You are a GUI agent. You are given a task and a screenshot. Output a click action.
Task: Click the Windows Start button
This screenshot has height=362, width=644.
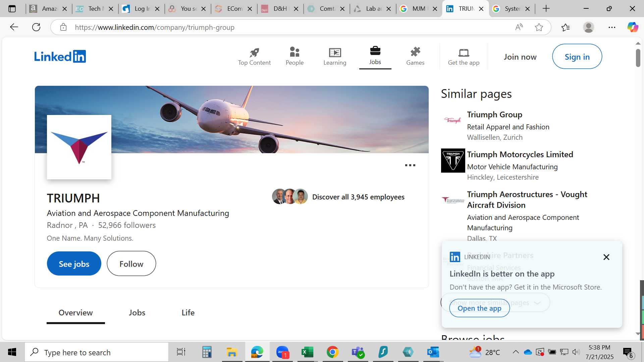tap(12, 352)
